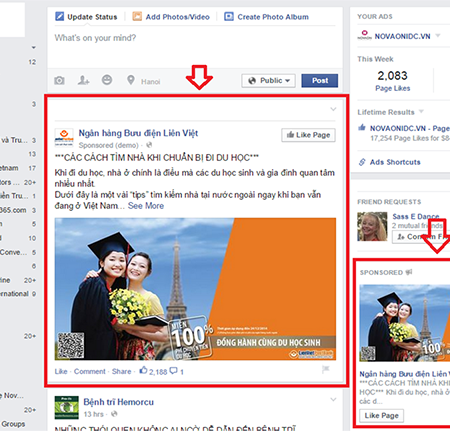This screenshot has height=431, width=450.
Task: Open the graduation ad image
Action: [x=195, y=289]
